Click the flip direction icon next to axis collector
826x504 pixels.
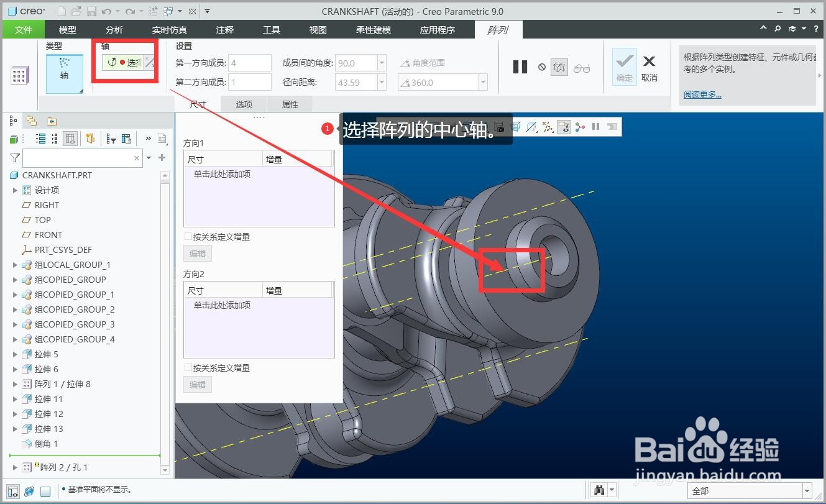tap(149, 62)
